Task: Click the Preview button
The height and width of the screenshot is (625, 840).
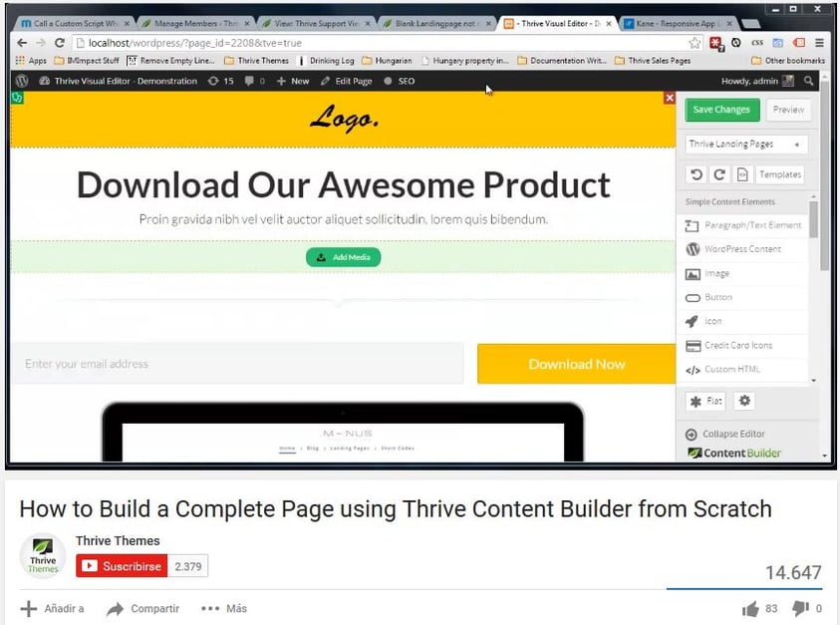Action: tap(788, 110)
